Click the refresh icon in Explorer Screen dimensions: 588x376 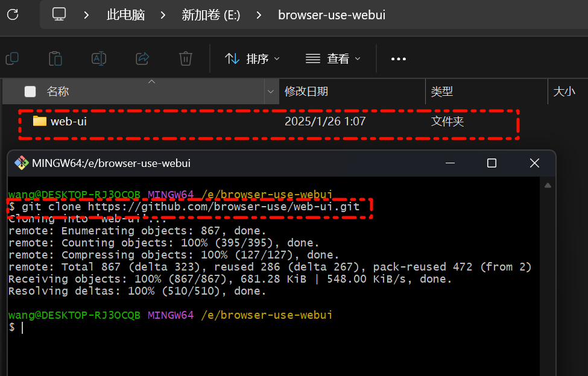coord(13,14)
